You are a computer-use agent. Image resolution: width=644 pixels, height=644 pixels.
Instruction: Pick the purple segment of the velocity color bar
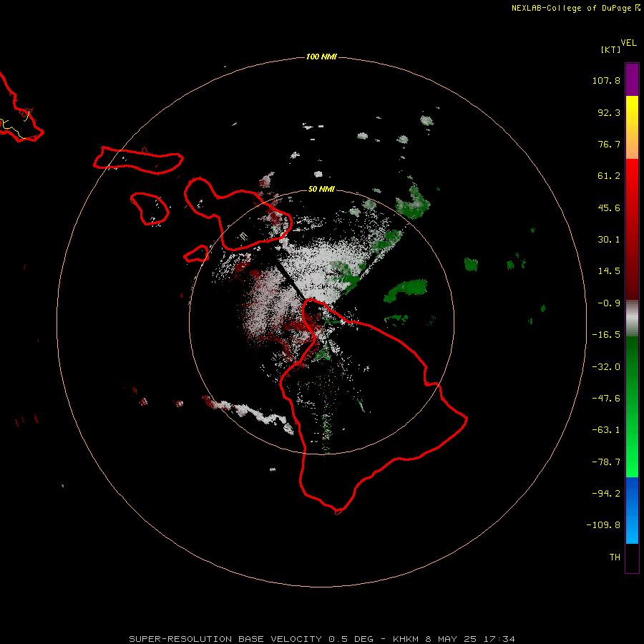632,79
